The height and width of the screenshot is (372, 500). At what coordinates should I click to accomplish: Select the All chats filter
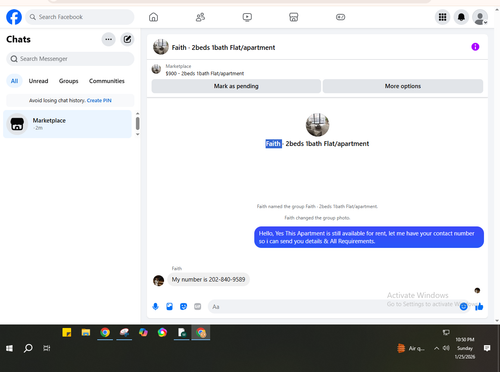click(x=14, y=81)
